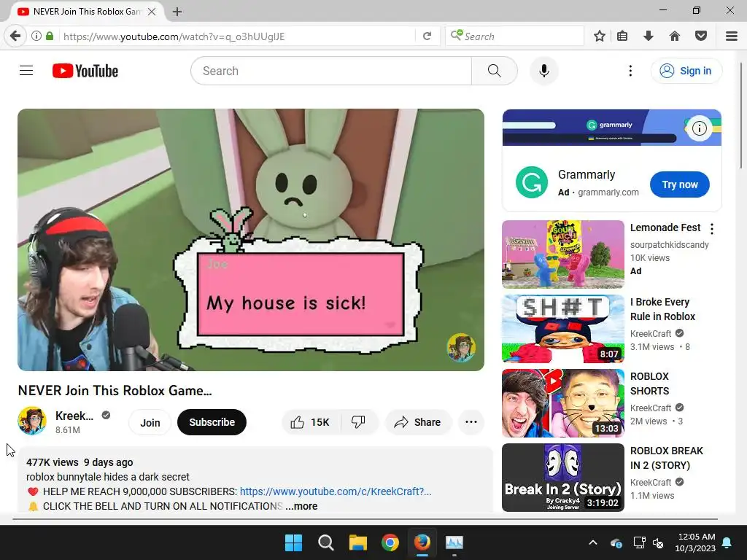This screenshot has width=747, height=560.
Task: Close the NEVER Join This Roblox Game tab
Action: click(x=152, y=12)
